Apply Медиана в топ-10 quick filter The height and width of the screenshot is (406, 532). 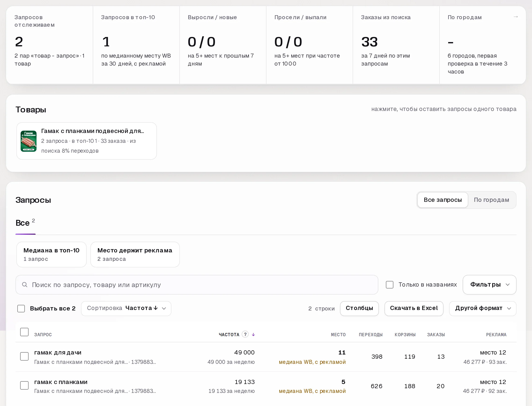click(x=52, y=255)
